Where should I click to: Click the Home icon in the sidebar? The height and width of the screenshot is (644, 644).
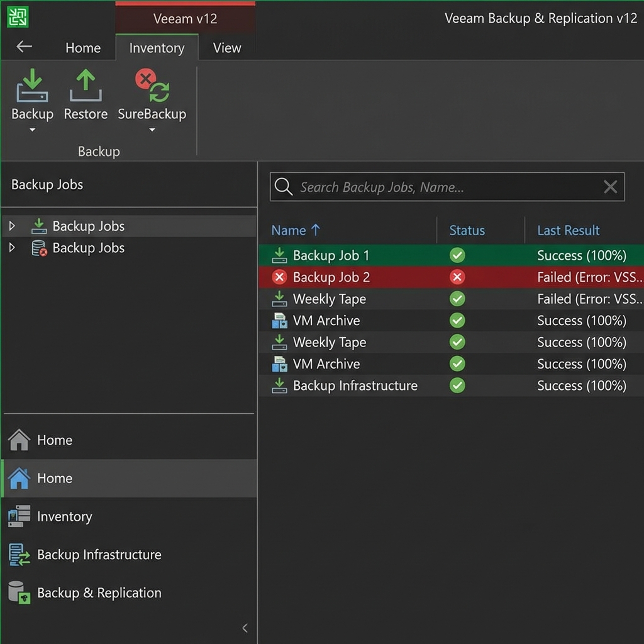(54, 478)
